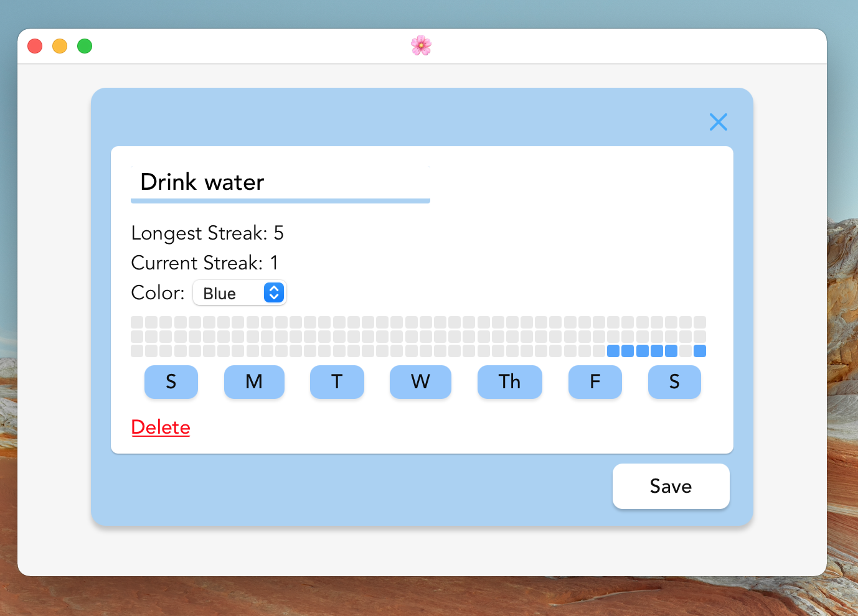Click the up-down chevron on the Blue selector
Image resolution: width=858 pixels, height=616 pixels.
273,292
